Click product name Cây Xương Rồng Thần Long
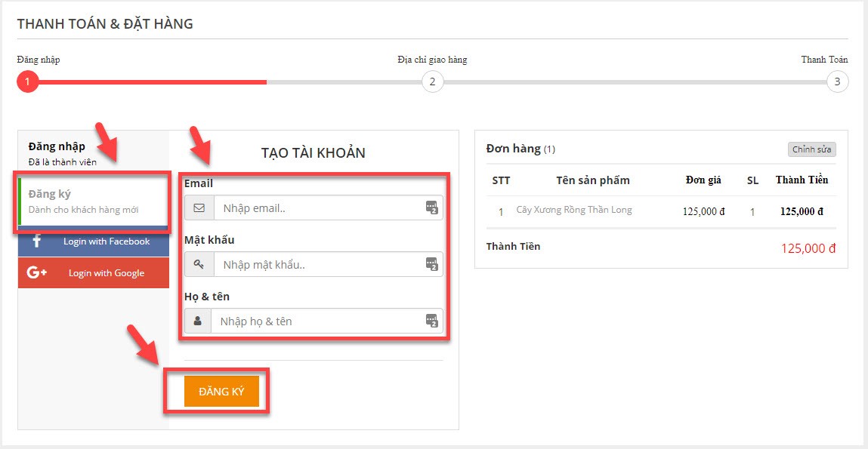Screen dimensions: 868x449 [x=574, y=210]
